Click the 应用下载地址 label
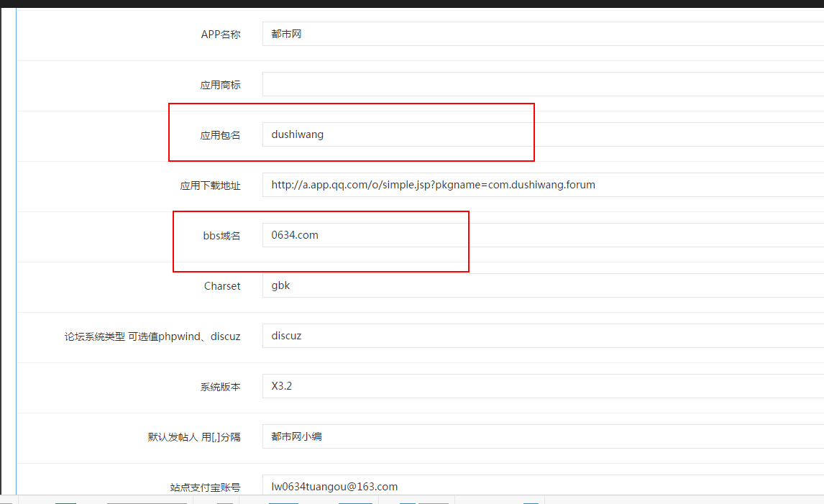 tap(210, 185)
